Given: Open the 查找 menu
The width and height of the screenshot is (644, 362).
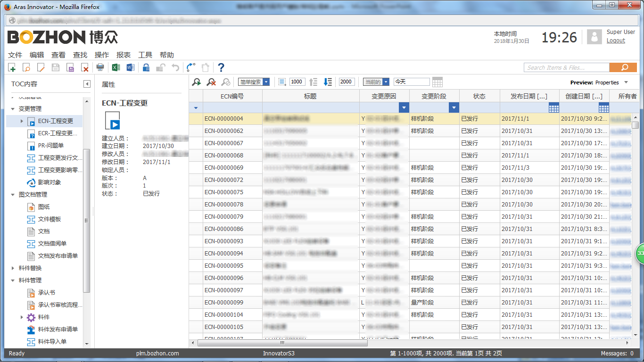Looking at the screenshot, I should click(80, 55).
